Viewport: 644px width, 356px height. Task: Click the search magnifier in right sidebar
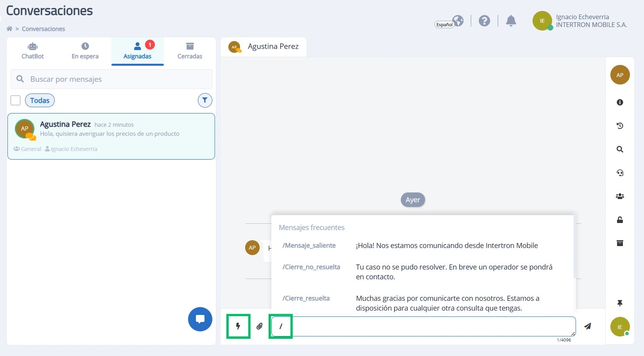(x=620, y=149)
